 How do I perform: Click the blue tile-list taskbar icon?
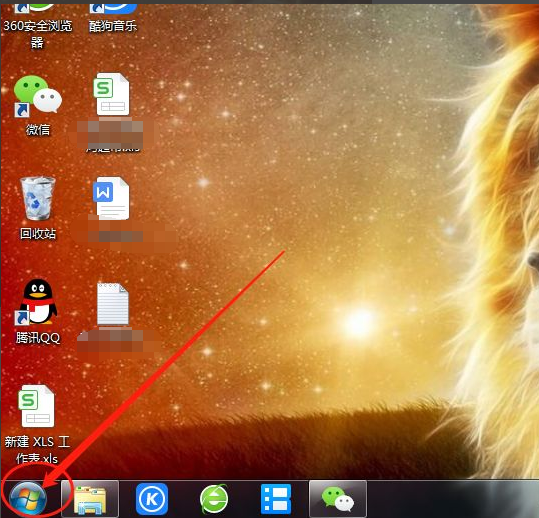(x=276, y=499)
